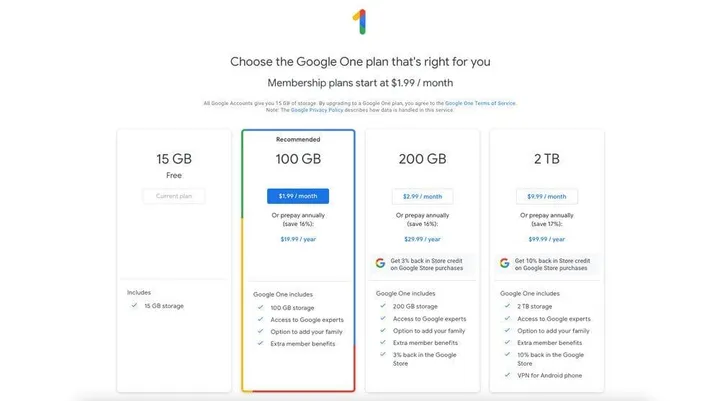
Task: Click Google icon in 2 TB card
Action: point(505,263)
